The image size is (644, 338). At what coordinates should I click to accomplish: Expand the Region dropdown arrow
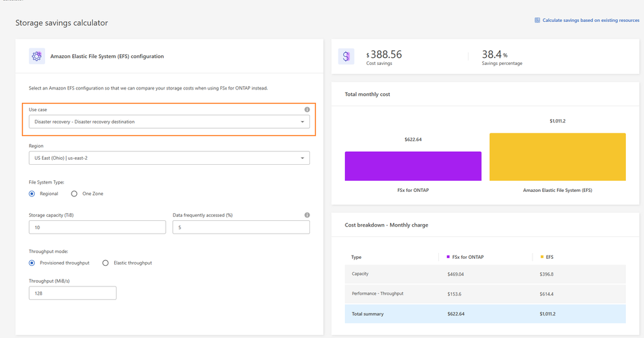[x=302, y=158]
